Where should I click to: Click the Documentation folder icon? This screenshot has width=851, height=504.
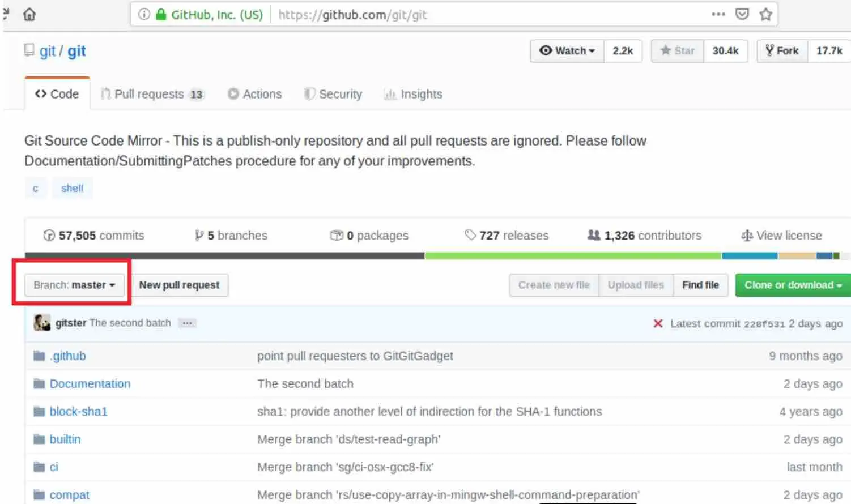pos(39,383)
